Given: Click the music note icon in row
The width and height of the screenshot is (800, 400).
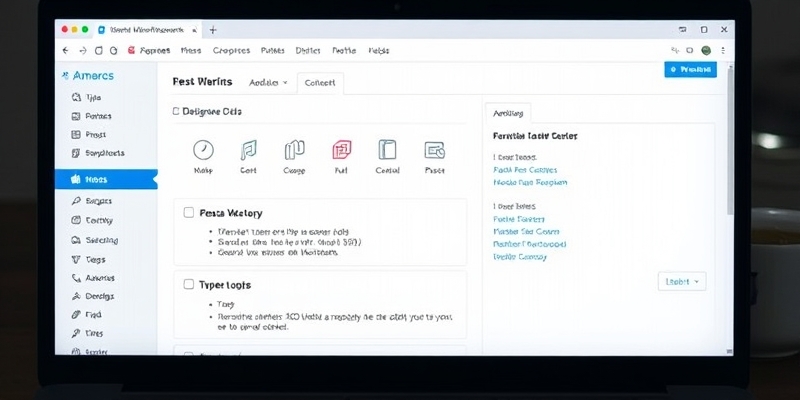Looking at the screenshot, I should point(248,150).
